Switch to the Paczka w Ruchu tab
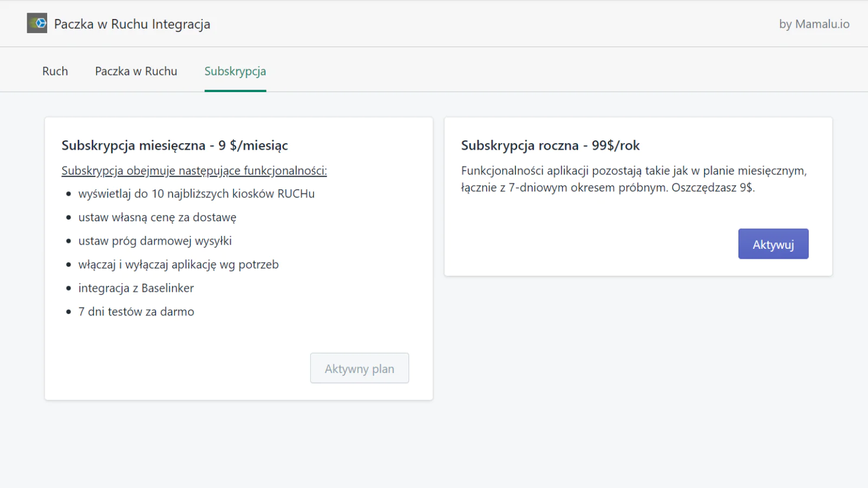Screen dimensions: 868x488 pos(136,72)
